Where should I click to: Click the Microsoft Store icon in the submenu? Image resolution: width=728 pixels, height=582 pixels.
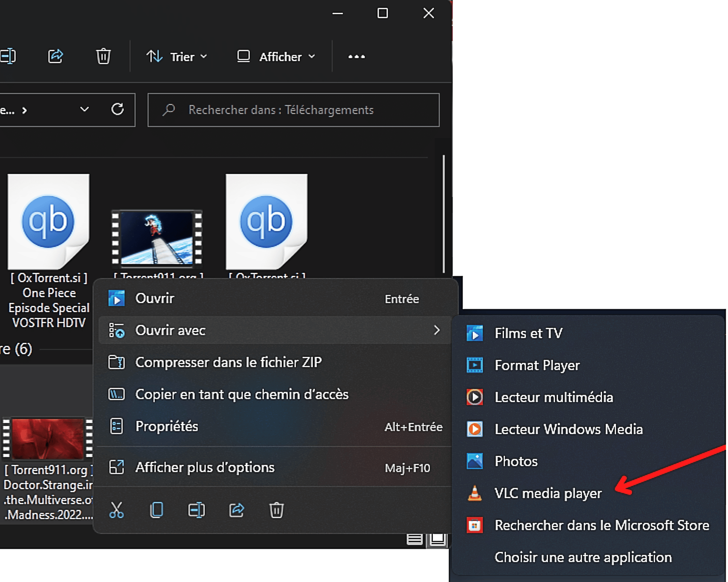point(475,525)
